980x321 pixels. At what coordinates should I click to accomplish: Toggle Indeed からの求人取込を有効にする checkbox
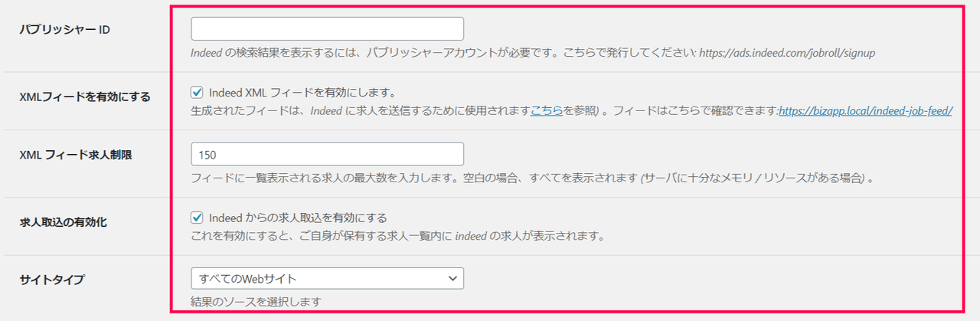[x=197, y=218]
